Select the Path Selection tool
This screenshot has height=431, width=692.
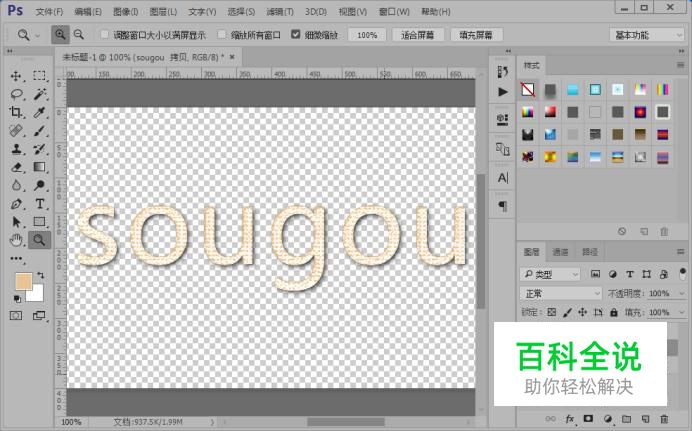coord(16,222)
